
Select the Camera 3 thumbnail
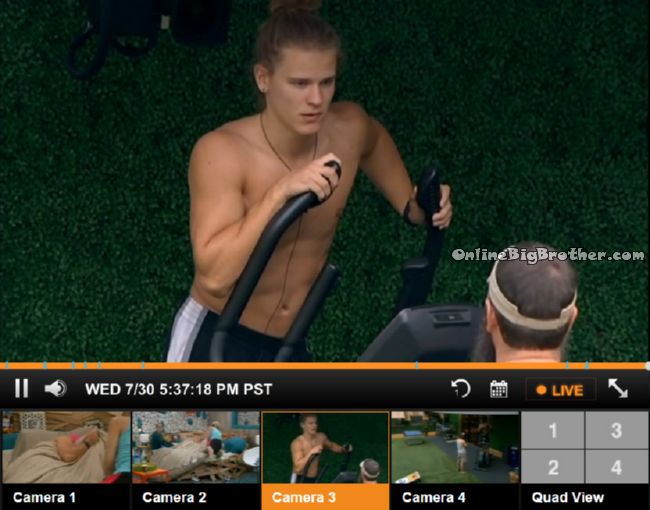[x=325, y=447]
